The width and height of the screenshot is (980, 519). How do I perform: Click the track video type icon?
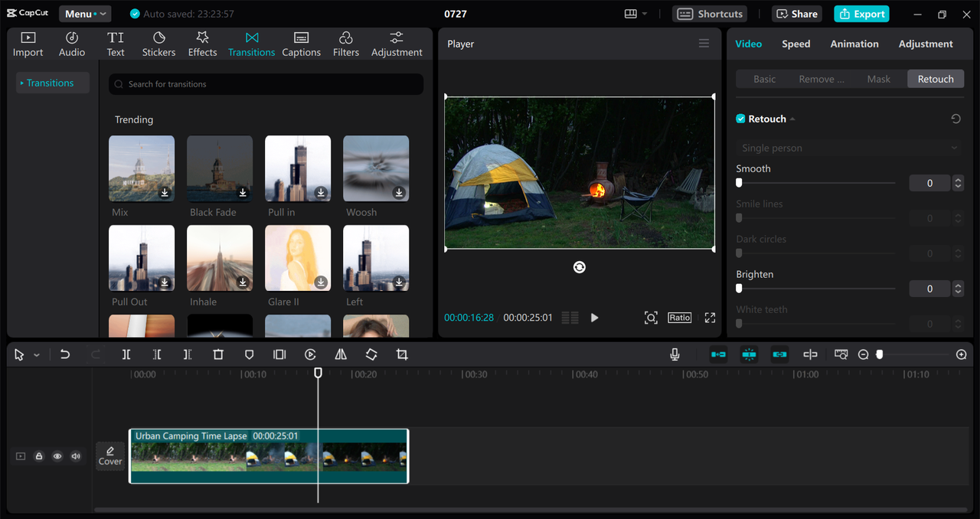click(x=21, y=456)
